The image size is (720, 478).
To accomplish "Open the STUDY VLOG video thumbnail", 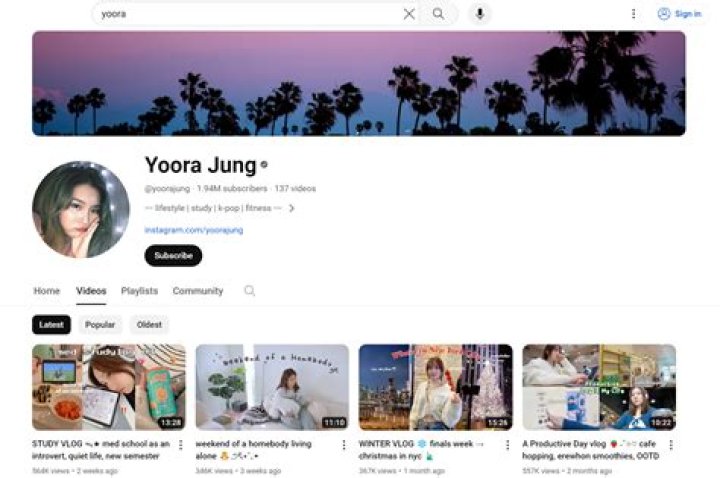I will tap(109, 387).
